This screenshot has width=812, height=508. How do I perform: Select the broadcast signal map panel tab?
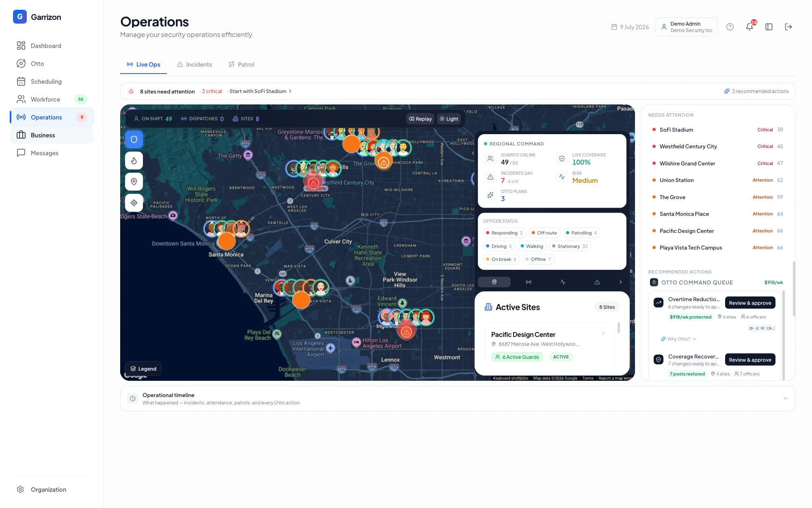pos(529,282)
